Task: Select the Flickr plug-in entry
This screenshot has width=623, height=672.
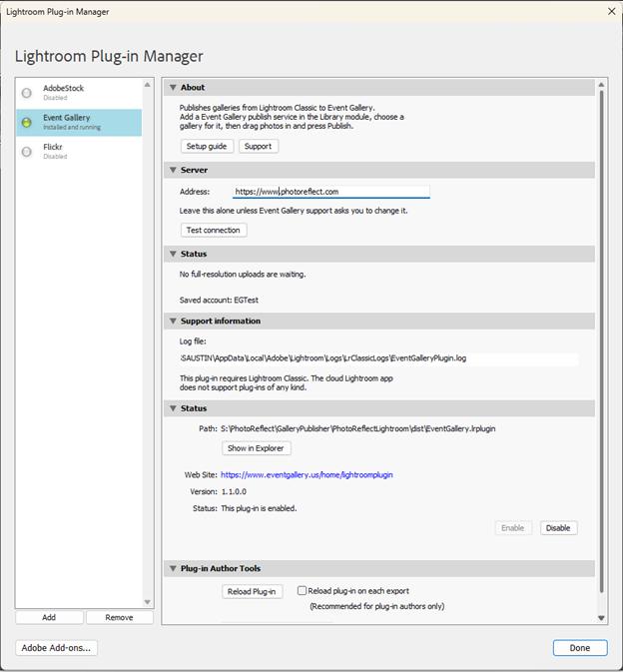Action: [79, 152]
